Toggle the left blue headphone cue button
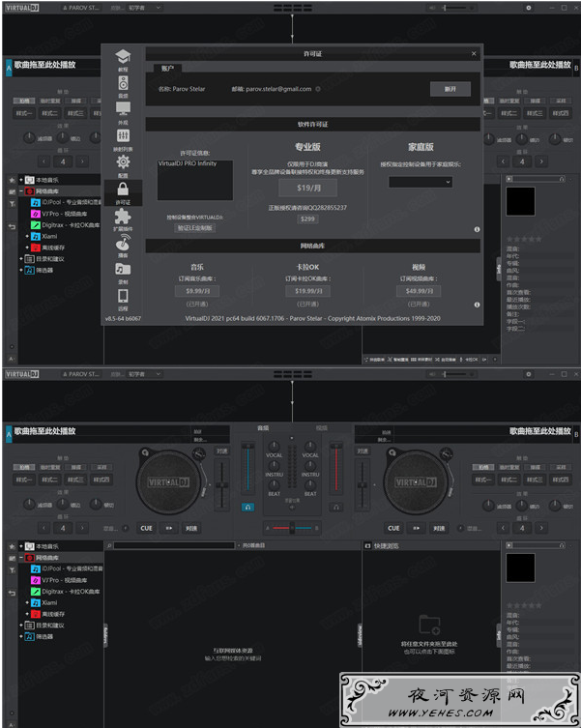 [247, 507]
